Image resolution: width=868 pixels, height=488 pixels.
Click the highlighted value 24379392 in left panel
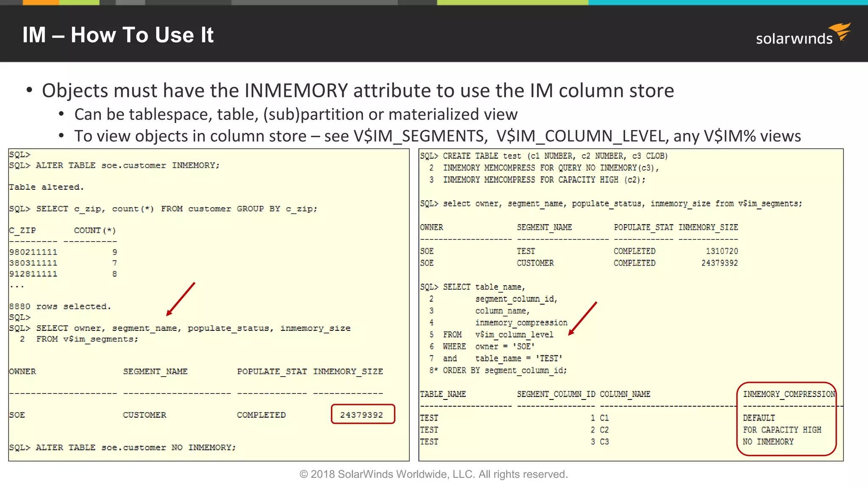pyautogui.click(x=362, y=415)
